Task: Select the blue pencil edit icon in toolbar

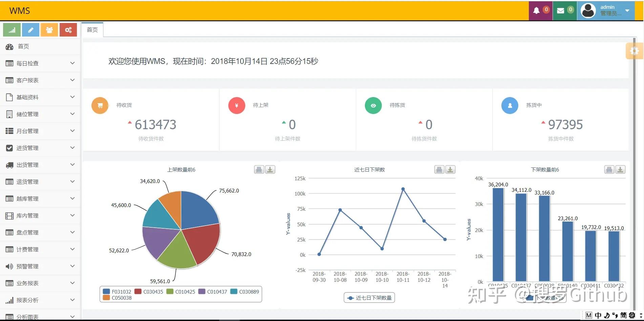Action: [30, 30]
